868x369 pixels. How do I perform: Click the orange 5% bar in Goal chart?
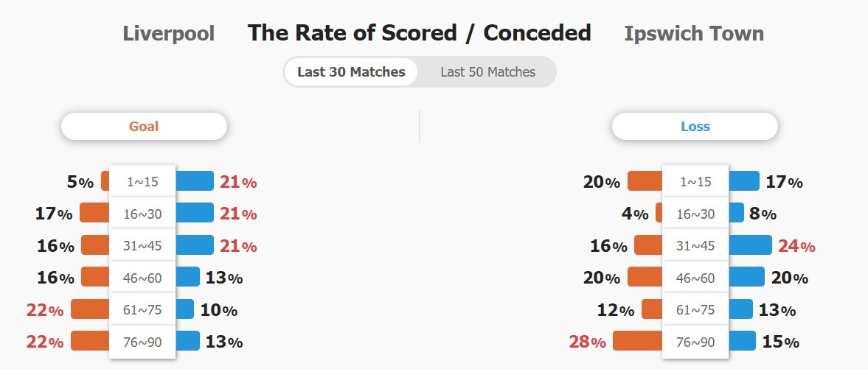click(105, 181)
